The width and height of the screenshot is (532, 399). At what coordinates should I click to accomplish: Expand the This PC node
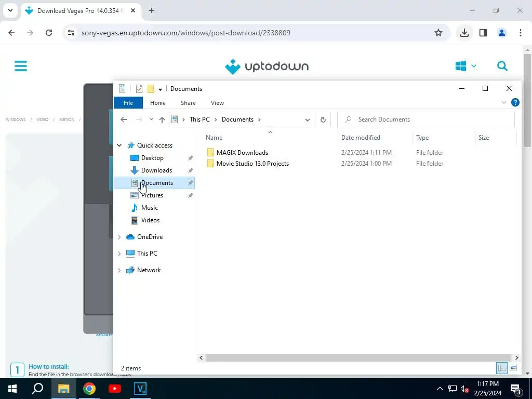click(x=119, y=254)
